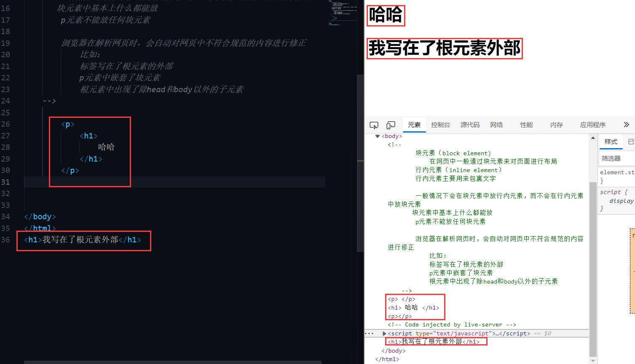The image size is (635, 364).
Task: Switch to the 控制台 tab
Action: tap(441, 125)
